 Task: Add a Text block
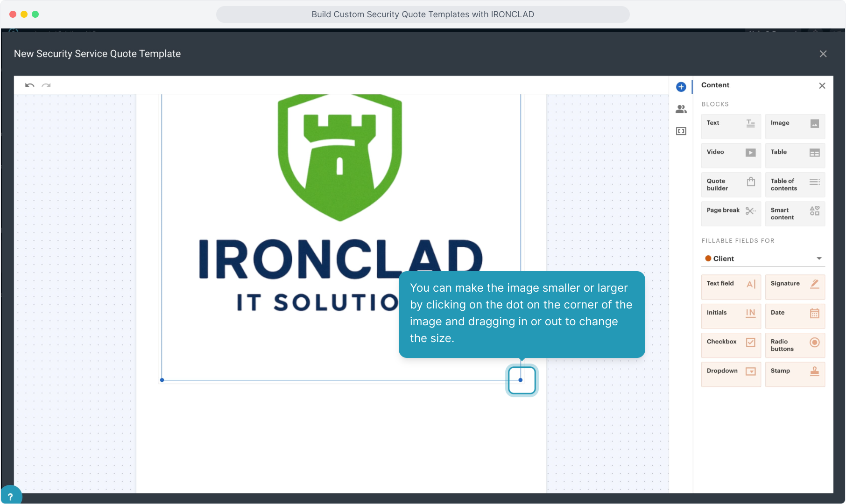731,126
